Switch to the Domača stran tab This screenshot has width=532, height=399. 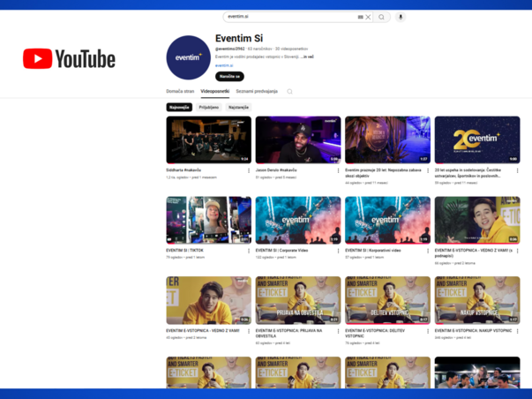(x=180, y=91)
